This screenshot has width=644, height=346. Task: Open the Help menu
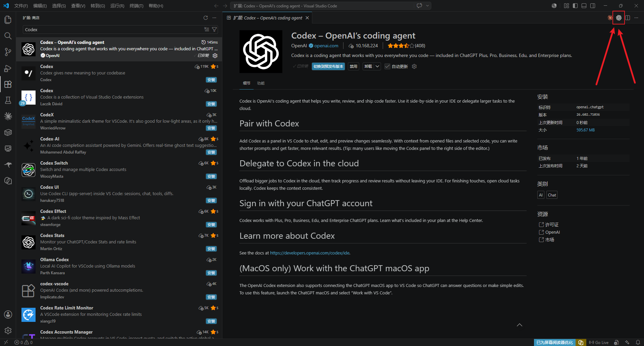point(156,6)
